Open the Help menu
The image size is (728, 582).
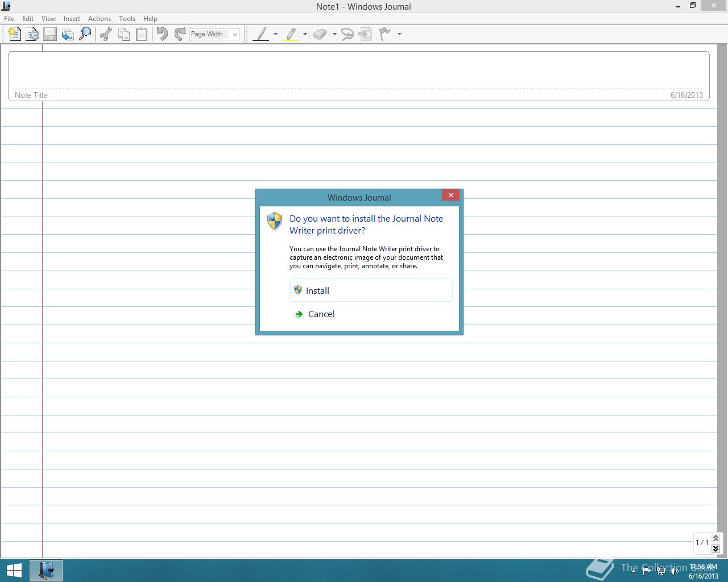click(150, 19)
